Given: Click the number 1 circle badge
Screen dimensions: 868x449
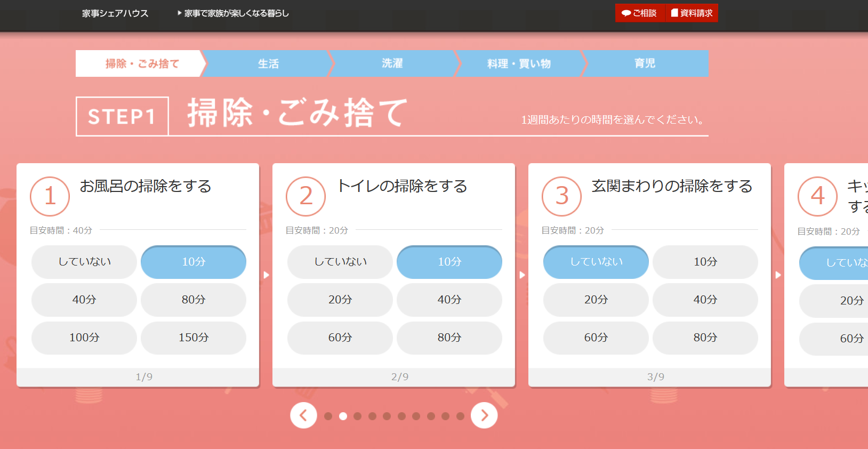Looking at the screenshot, I should (50, 196).
